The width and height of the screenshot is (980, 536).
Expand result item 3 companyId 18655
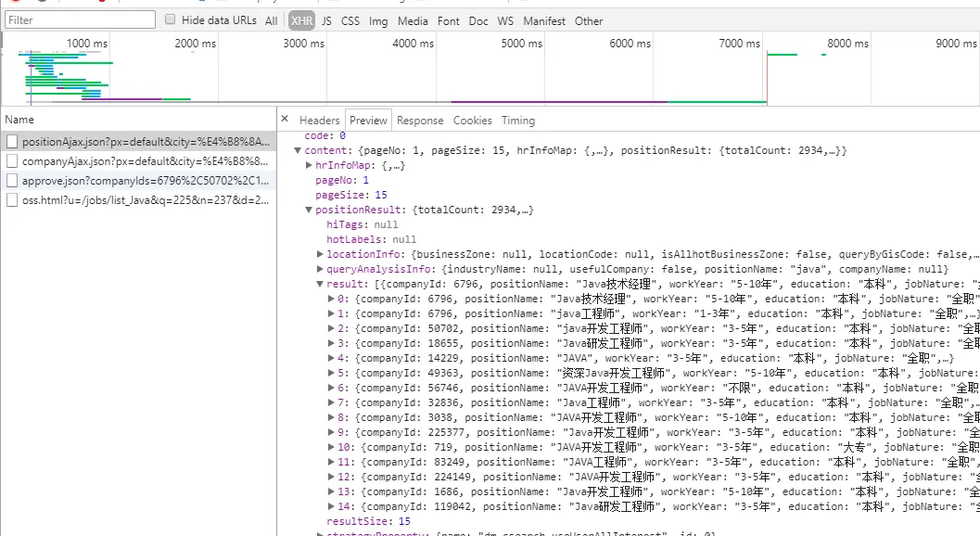pos(331,343)
